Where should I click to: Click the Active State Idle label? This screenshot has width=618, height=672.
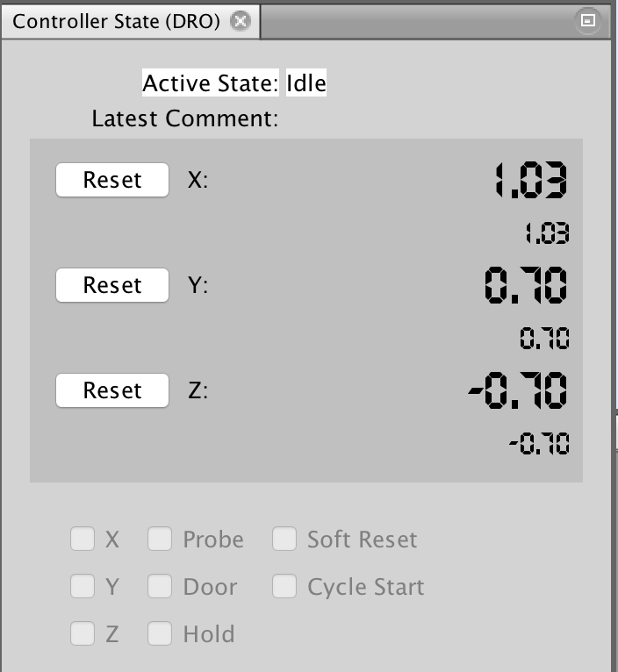pos(234,82)
